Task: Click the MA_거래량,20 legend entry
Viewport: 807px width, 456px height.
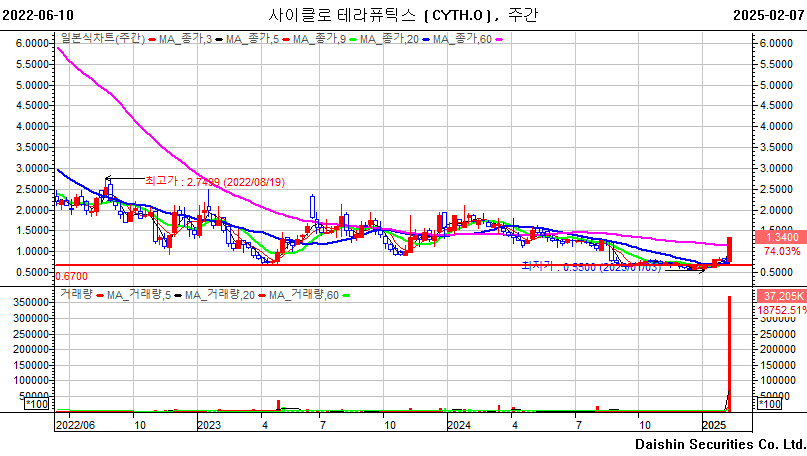Action: pos(220,295)
